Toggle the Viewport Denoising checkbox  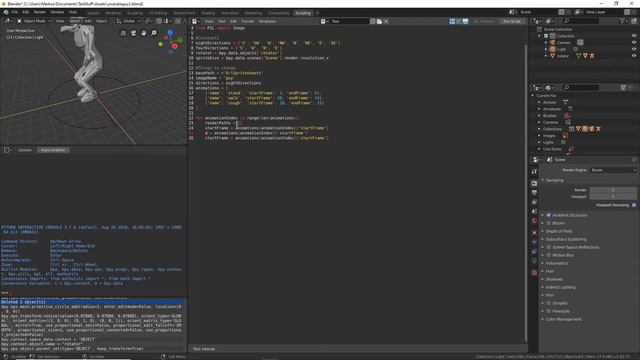(x=634, y=205)
